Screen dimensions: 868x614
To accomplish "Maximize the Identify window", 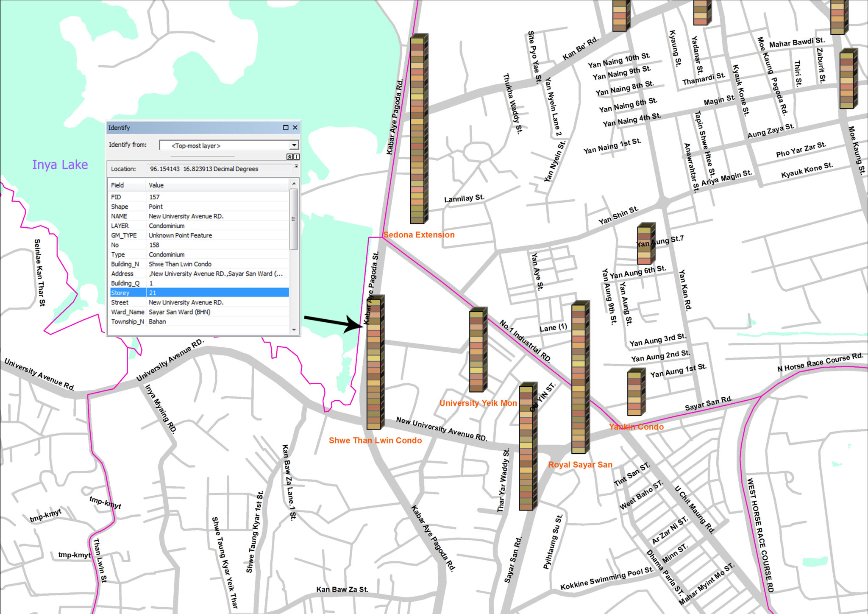I will coord(286,128).
